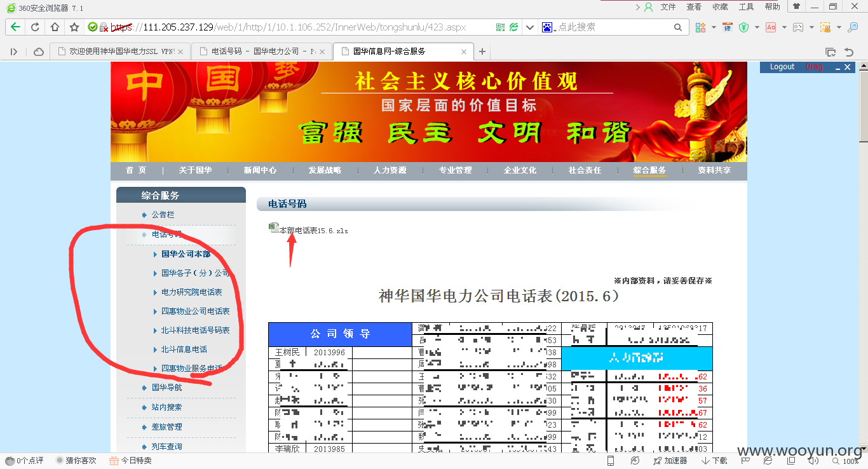This screenshot has height=469, width=868.
Task: Open the 收藏 menu
Action: (720, 7)
